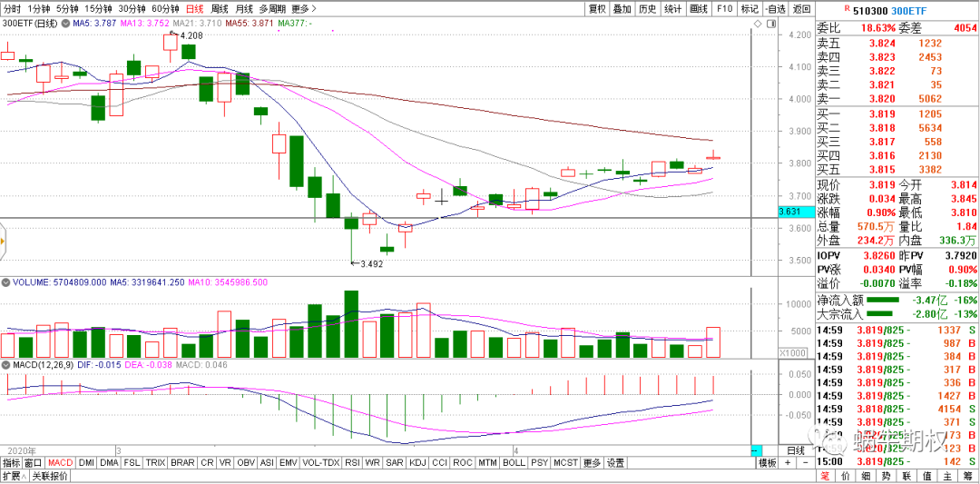Viewport: 980px width, 484px height.
Task: Select the DMA indicator tab
Action: [x=110, y=463]
